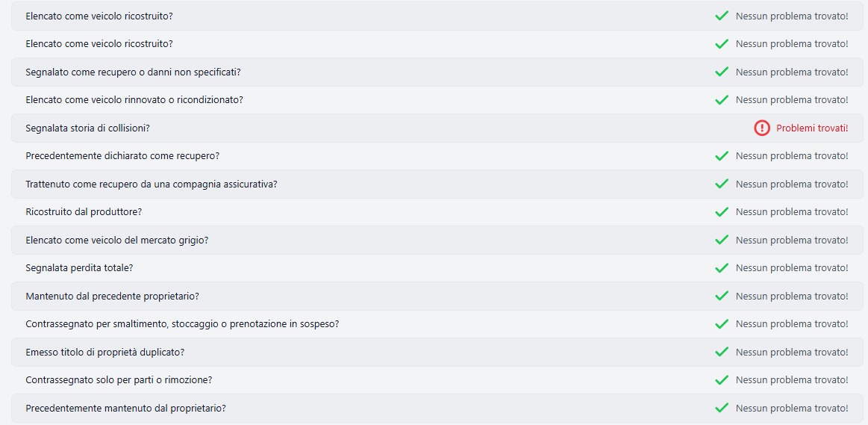Click the 'Problemi trovati!' status text
Screen dimensions: 868x425
point(812,128)
